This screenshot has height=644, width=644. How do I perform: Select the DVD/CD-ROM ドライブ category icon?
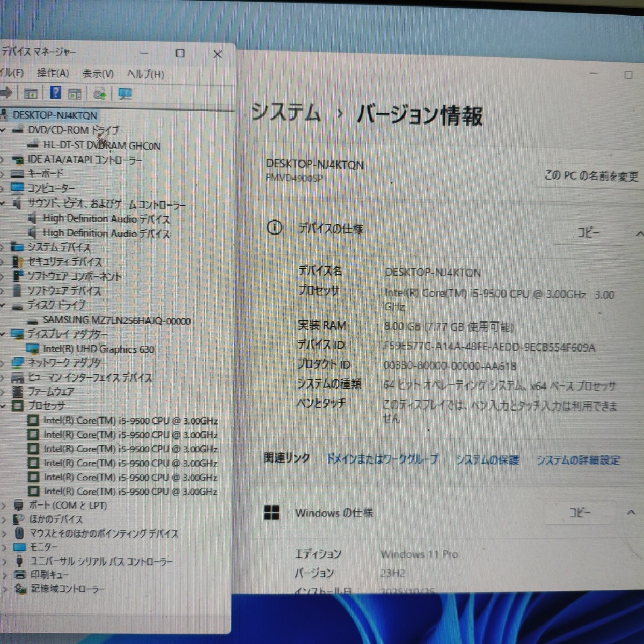[x=18, y=130]
